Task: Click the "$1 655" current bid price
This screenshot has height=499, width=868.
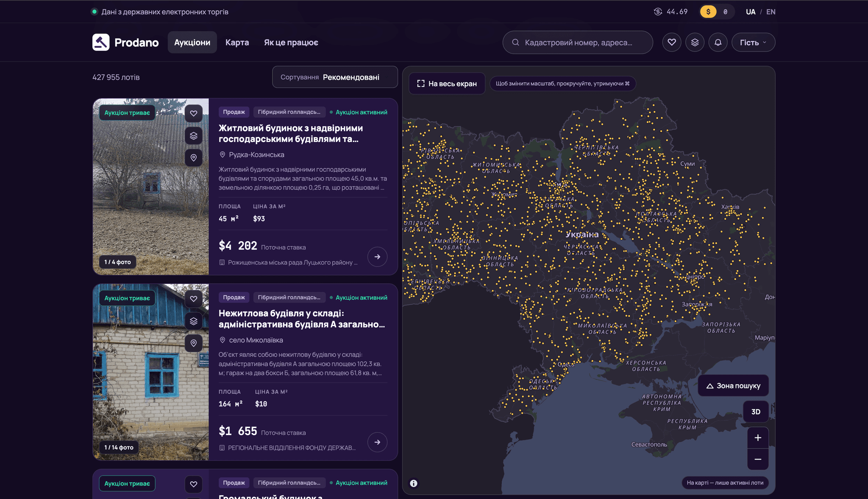Action: (238, 431)
